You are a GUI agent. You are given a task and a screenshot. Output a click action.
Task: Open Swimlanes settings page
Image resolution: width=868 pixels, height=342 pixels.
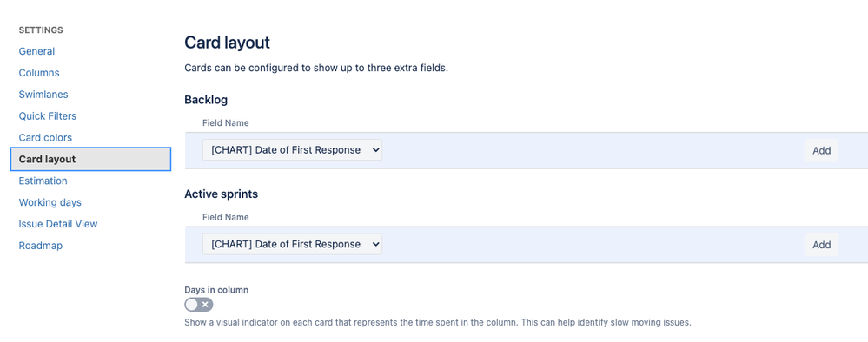(43, 95)
